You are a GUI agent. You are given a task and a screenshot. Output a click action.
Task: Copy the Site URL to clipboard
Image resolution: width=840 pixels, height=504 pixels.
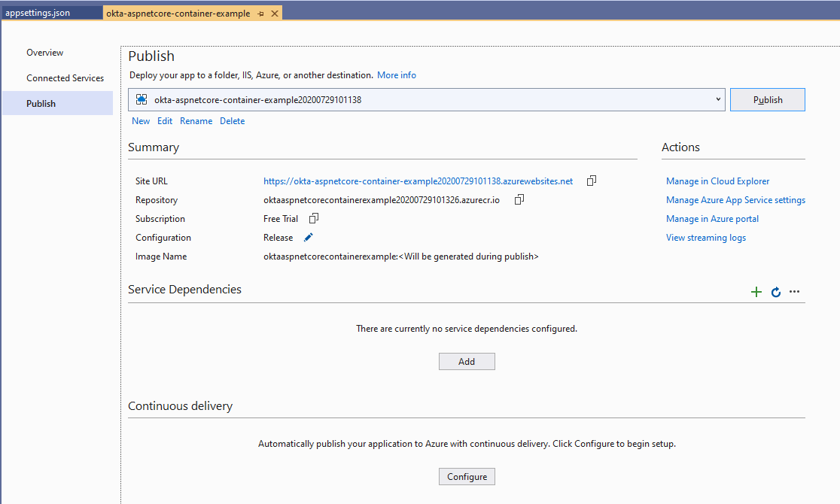[x=592, y=181]
